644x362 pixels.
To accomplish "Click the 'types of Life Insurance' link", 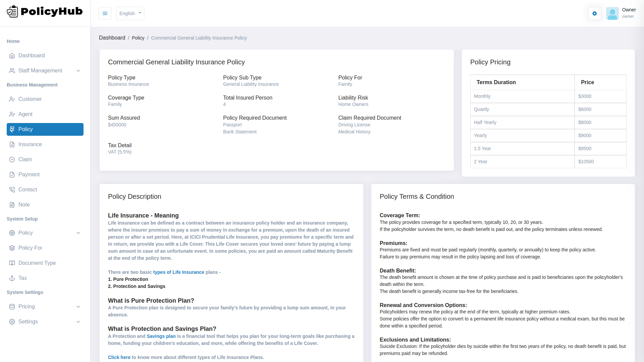I will click(178, 272).
